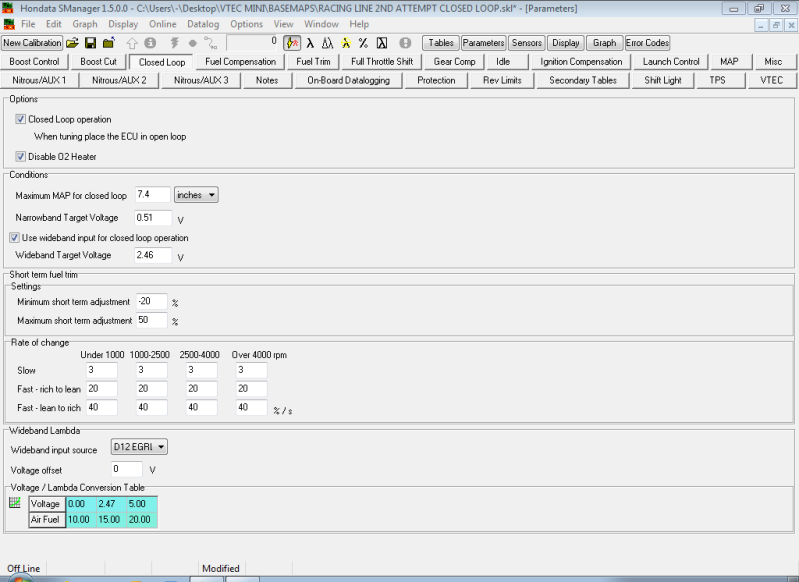
Task: Switch to the Rev Limits tab
Action: [x=502, y=81]
